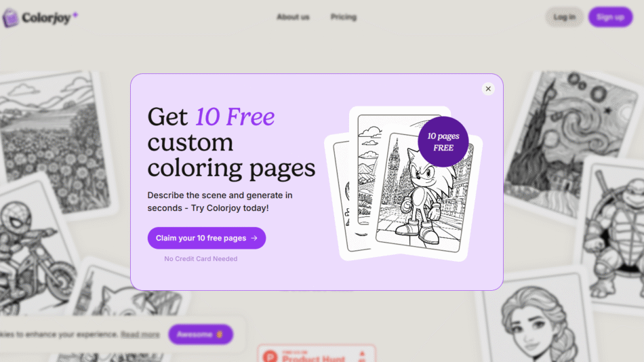Screen dimensions: 644x362
Task: Open the Product Hunt badge
Action: 317,353
